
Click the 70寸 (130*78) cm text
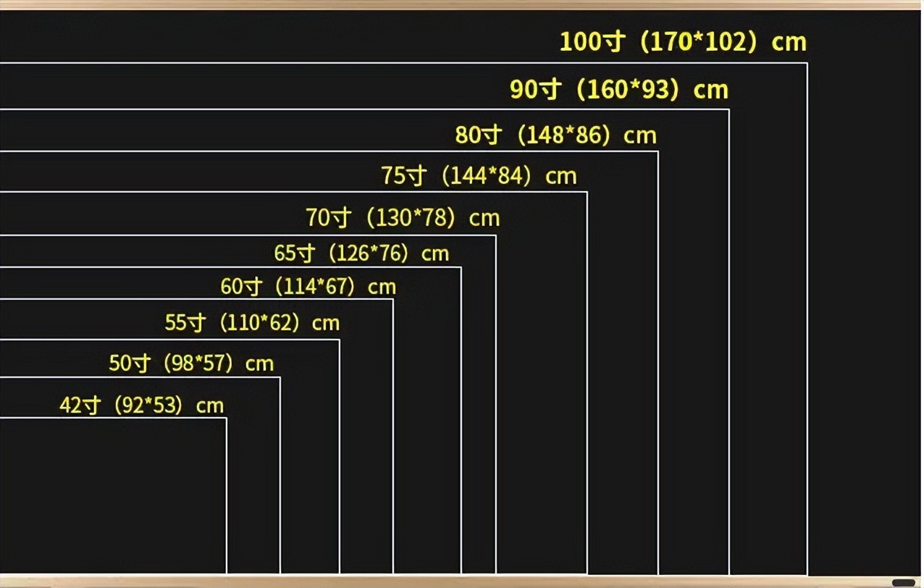tap(402, 218)
